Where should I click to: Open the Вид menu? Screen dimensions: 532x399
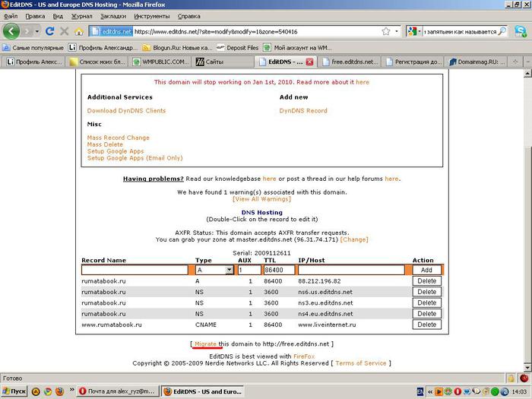(x=58, y=16)
